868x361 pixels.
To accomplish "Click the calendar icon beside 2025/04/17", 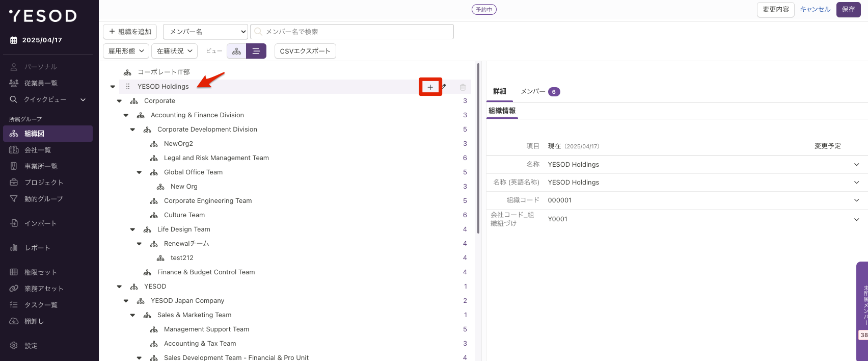I will [x=14, y=40].
